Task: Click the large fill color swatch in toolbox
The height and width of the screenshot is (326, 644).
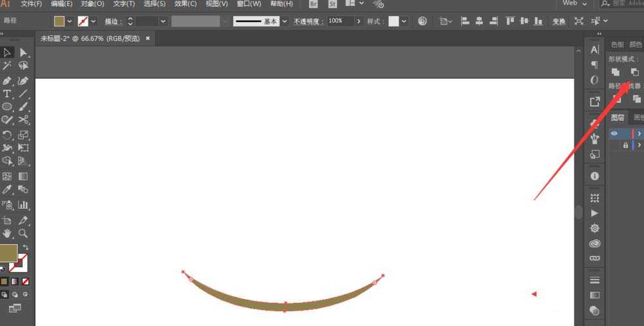Action: (8, 253)
